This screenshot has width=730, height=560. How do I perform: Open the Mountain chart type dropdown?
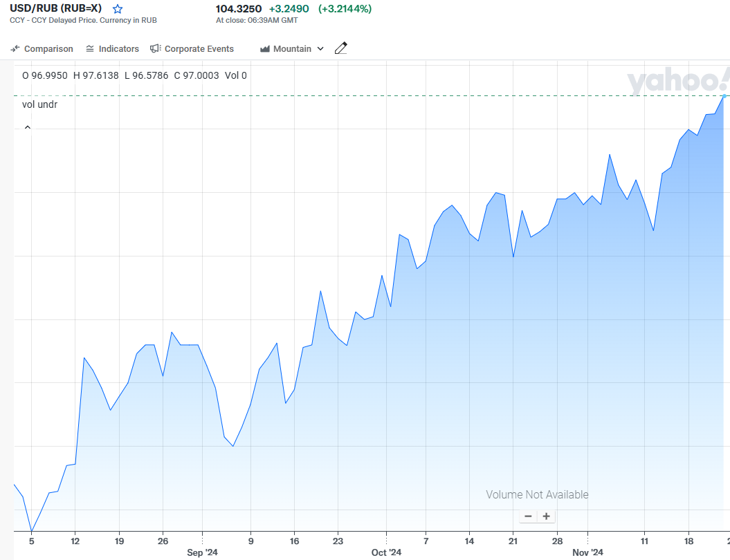(x=292, y=49)
